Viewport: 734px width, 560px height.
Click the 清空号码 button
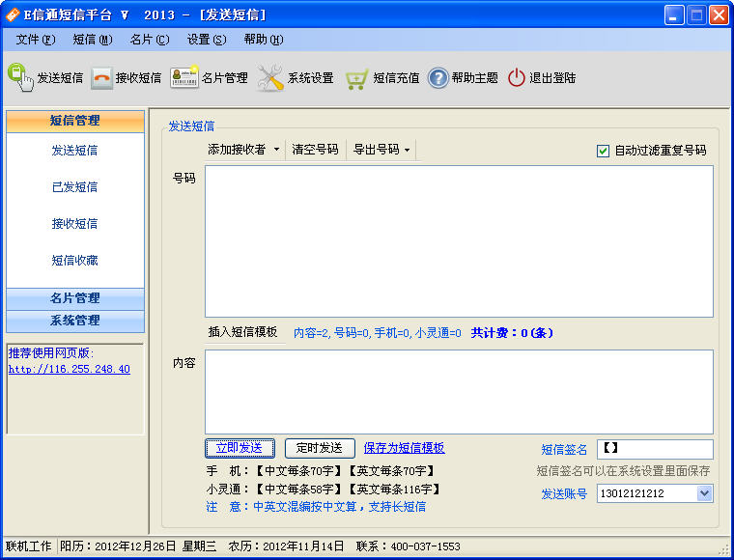315,150
